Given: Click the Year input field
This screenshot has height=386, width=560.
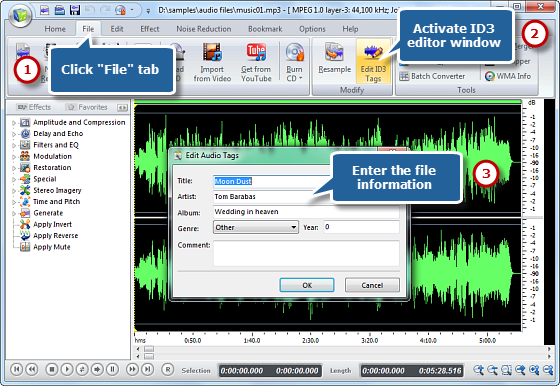Looking at the screenshot, I should pyautogui.click(x=361, y=227).
